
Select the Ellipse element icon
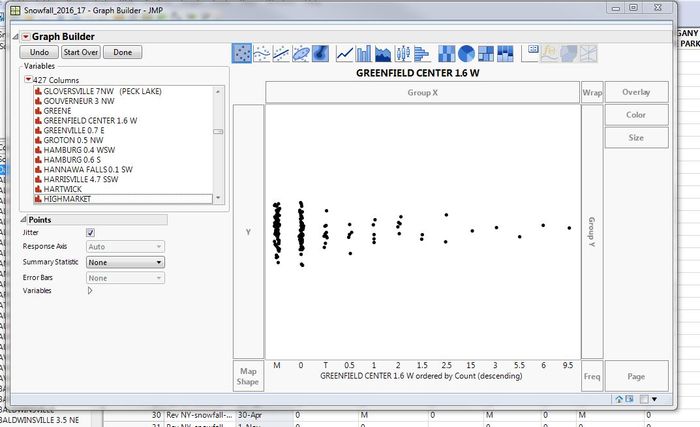300,54
